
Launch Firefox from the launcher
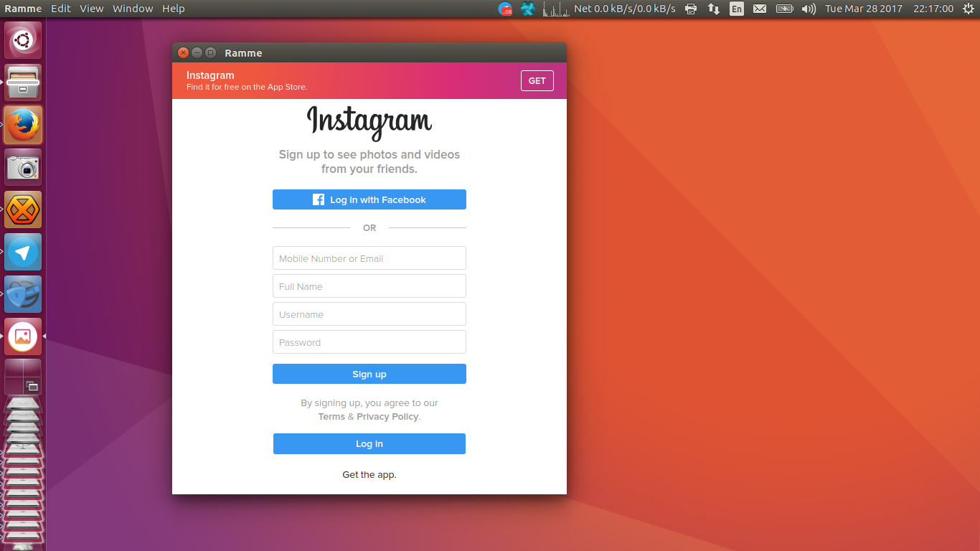[23, 125]
